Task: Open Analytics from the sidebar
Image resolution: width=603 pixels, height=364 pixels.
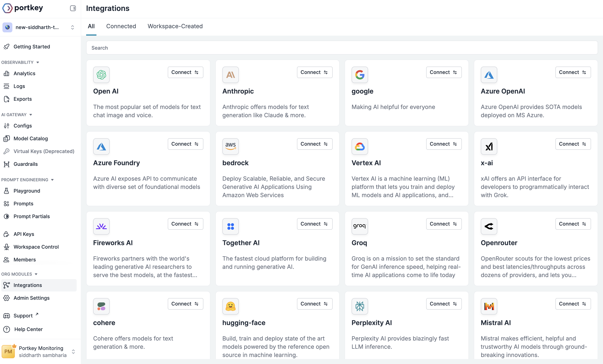Action: pos(25,73)
